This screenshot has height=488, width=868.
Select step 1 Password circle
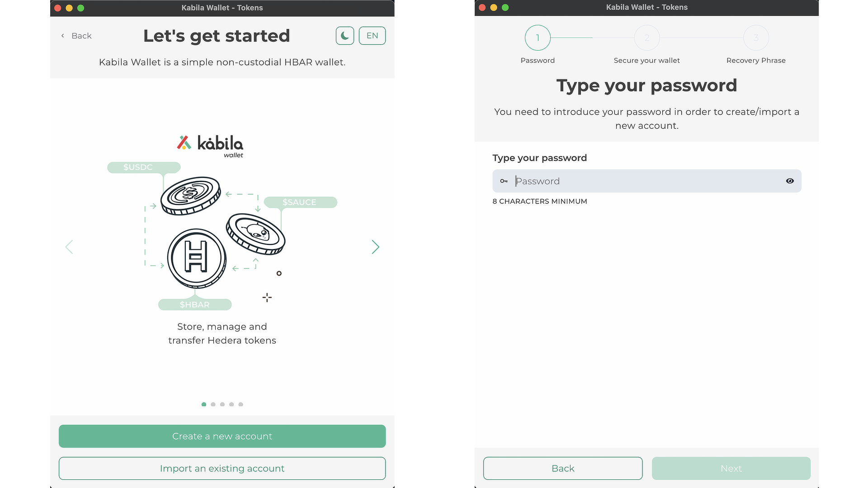click(x=538, y=38)
